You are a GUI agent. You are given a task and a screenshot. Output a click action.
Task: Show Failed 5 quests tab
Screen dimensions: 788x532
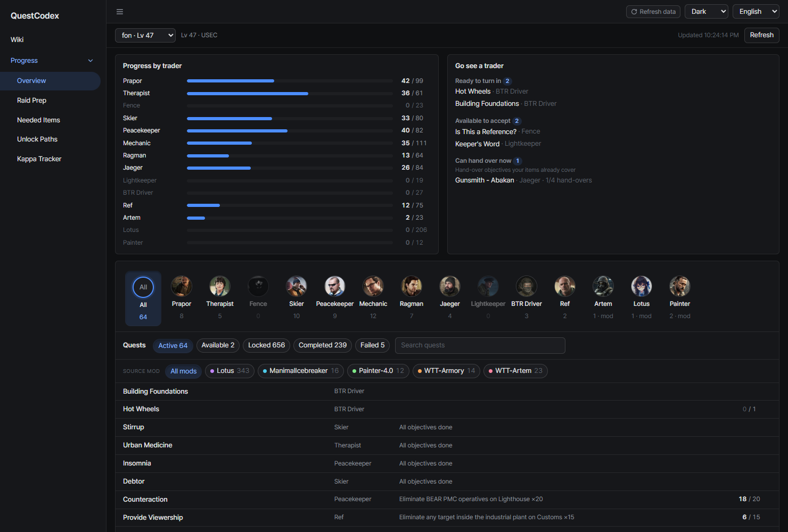tap(373, 345)
